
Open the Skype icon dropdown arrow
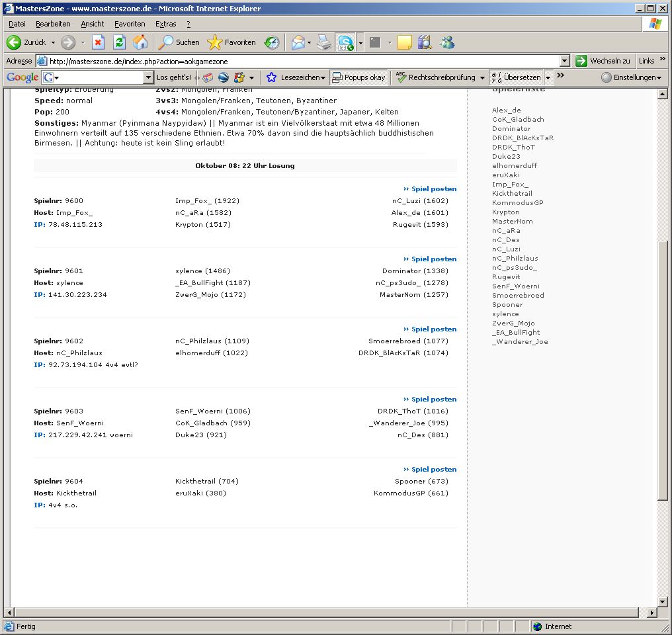360,42
